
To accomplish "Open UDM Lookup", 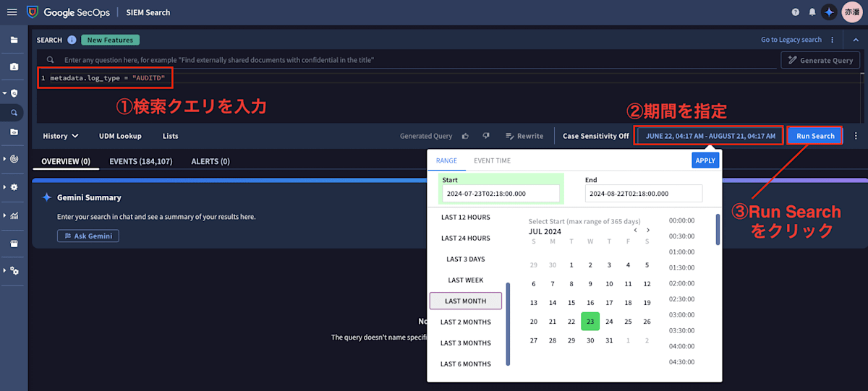I will click(x=120, y=136).
